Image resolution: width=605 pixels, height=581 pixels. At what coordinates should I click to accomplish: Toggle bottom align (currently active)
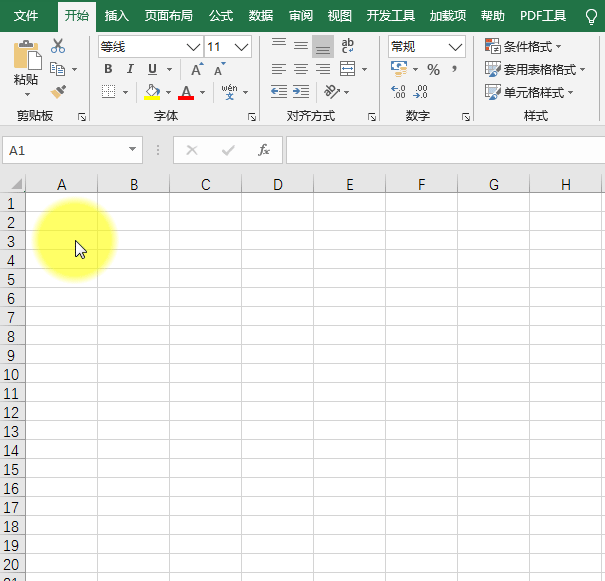click(323, 47)
